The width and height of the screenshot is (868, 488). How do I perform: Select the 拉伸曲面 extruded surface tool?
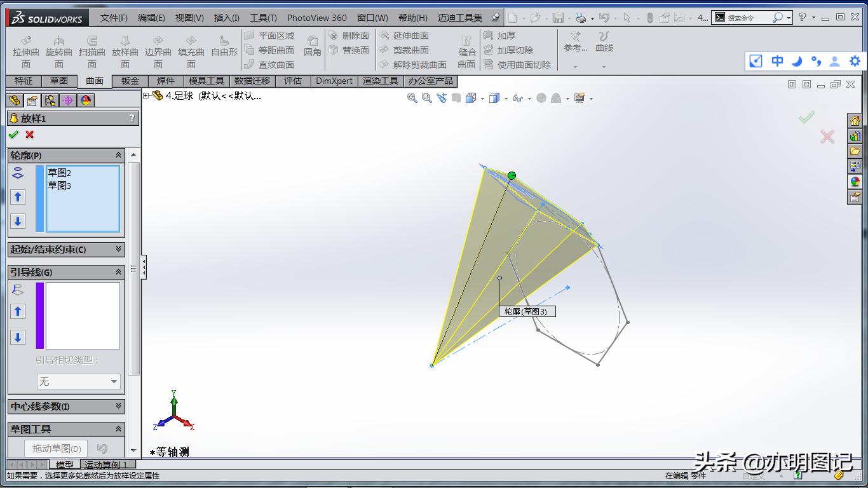click(25, 51)
